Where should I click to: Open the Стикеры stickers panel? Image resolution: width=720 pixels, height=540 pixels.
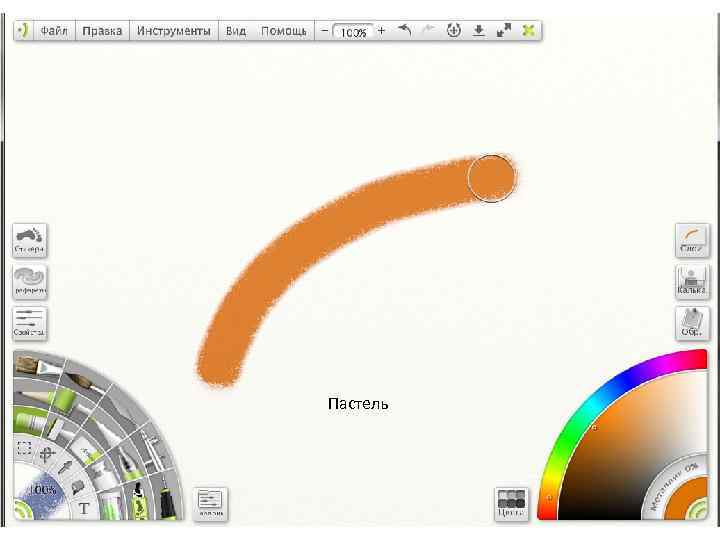pyautogui.click(x=29, y=240)
